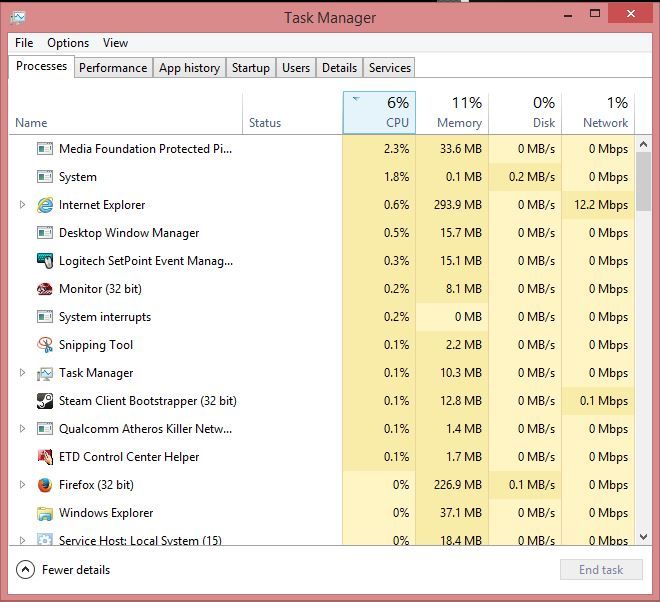Switch to the Services tab

click(x=390, y=68)
